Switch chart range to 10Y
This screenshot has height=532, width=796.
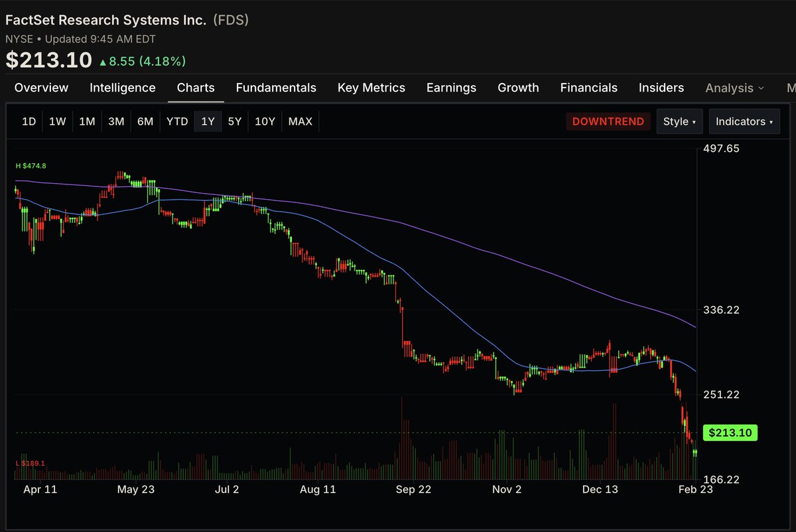click(265, 121)
